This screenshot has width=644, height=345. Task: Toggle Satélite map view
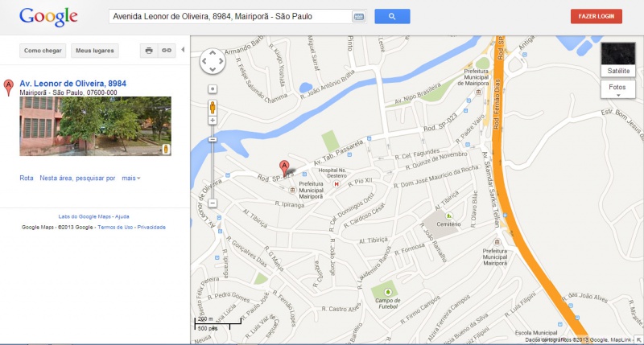click(x=618, y=60)
